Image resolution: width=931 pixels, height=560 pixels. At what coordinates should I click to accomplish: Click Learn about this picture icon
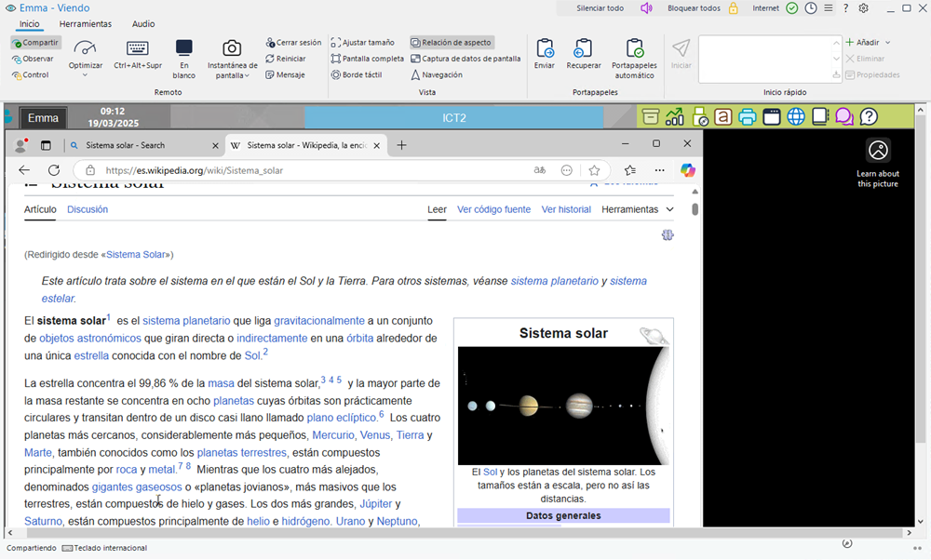coord(878,150)
